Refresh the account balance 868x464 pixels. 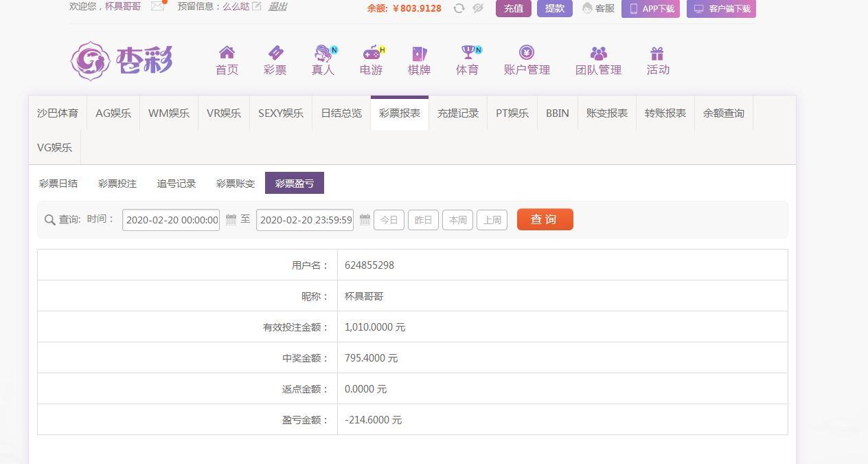pyautogui.click(x=459, y=8)
